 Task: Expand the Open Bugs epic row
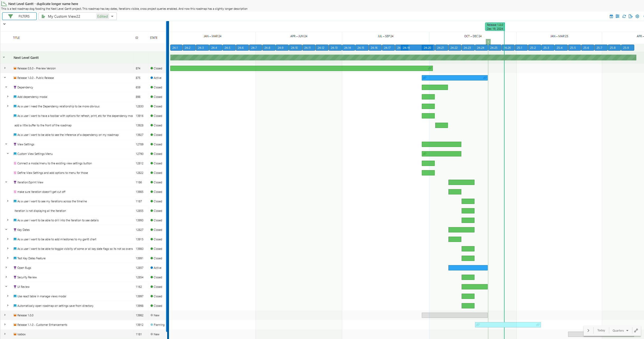click(x=6, y=268)
